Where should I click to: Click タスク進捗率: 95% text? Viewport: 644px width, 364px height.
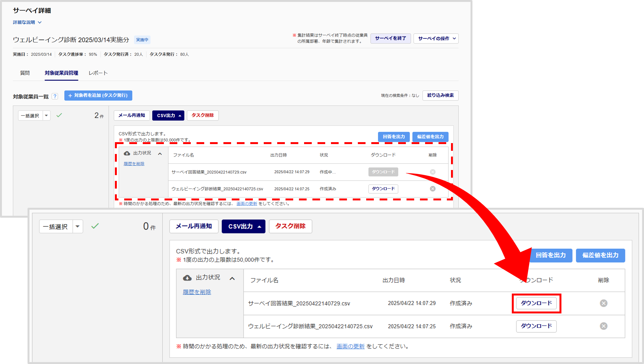tap(77, 54)
